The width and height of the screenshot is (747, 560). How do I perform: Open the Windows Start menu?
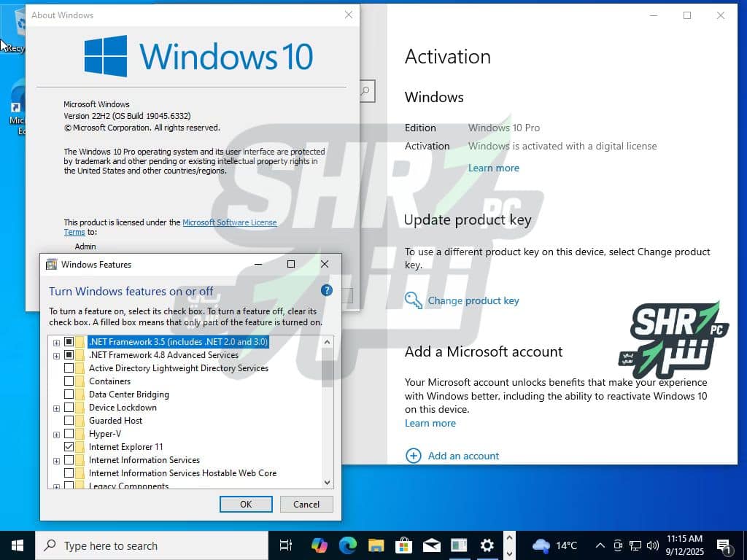(18, 545)
